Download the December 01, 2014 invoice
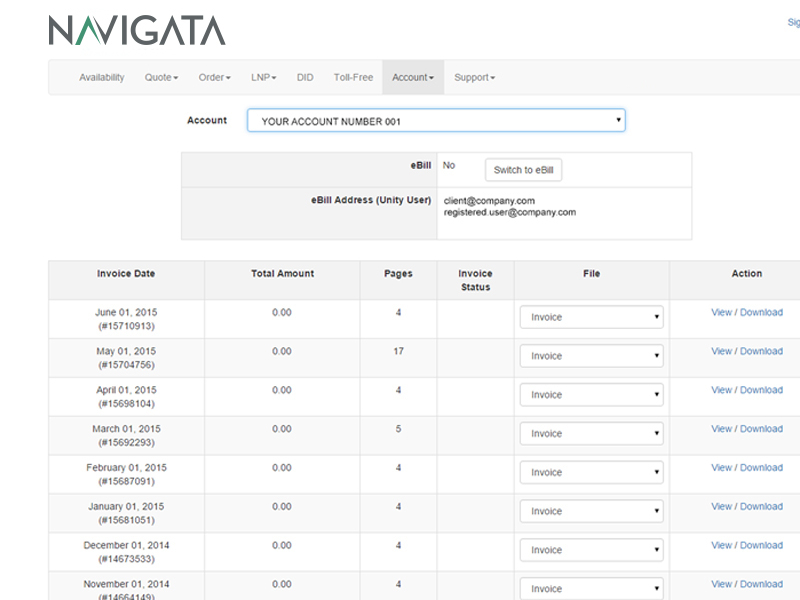Screen dimensions: 800x600 761,546
